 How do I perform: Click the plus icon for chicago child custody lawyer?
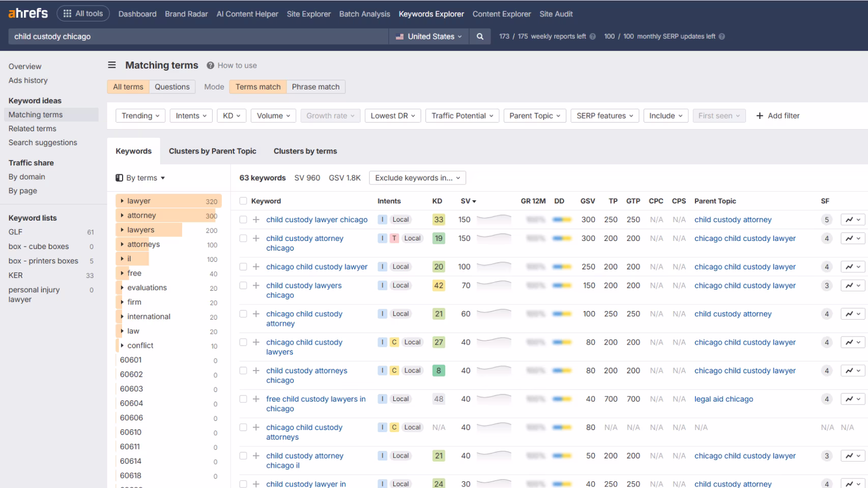pyautogui.click(x=256, y=267)
